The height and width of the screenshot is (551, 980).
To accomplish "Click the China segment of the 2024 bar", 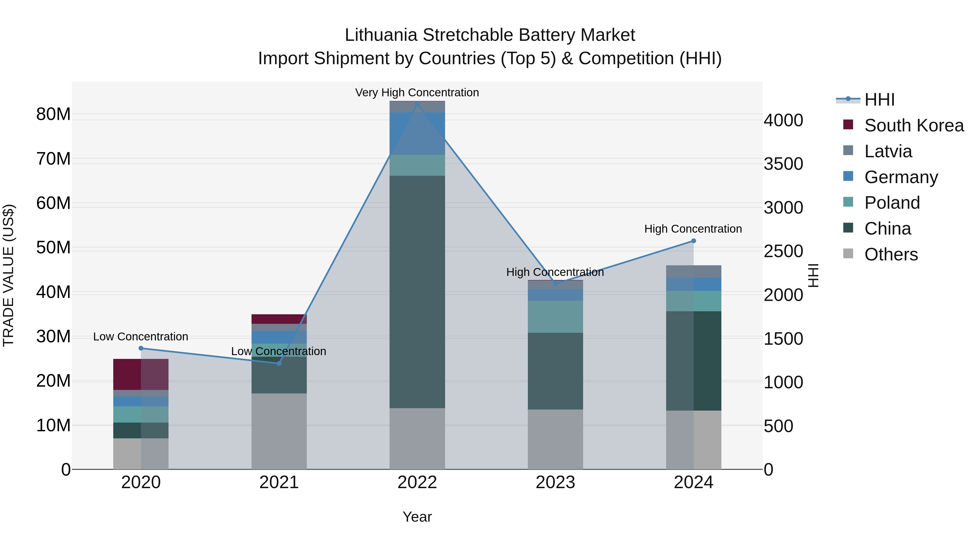I will 694,361.
